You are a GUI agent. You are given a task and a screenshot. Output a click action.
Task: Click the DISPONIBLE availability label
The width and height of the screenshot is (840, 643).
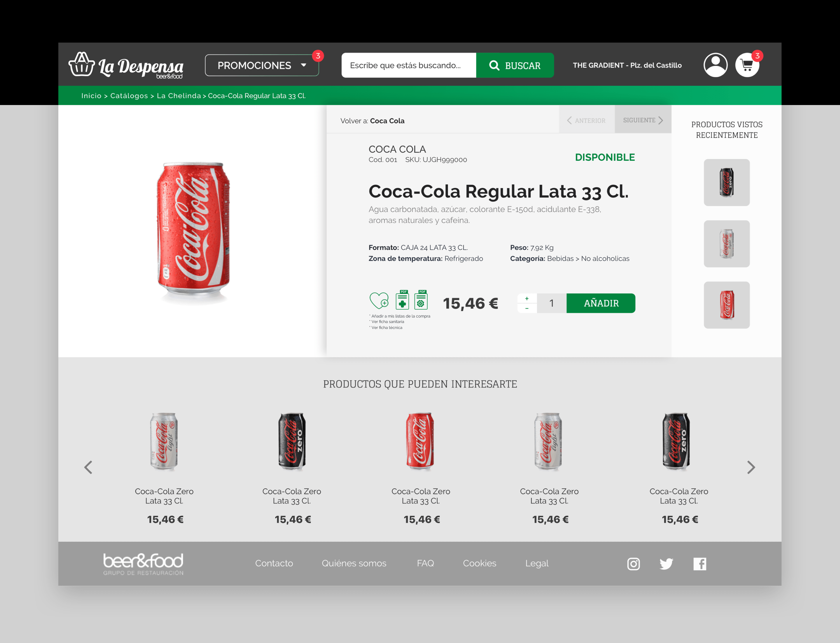point(605,157)
